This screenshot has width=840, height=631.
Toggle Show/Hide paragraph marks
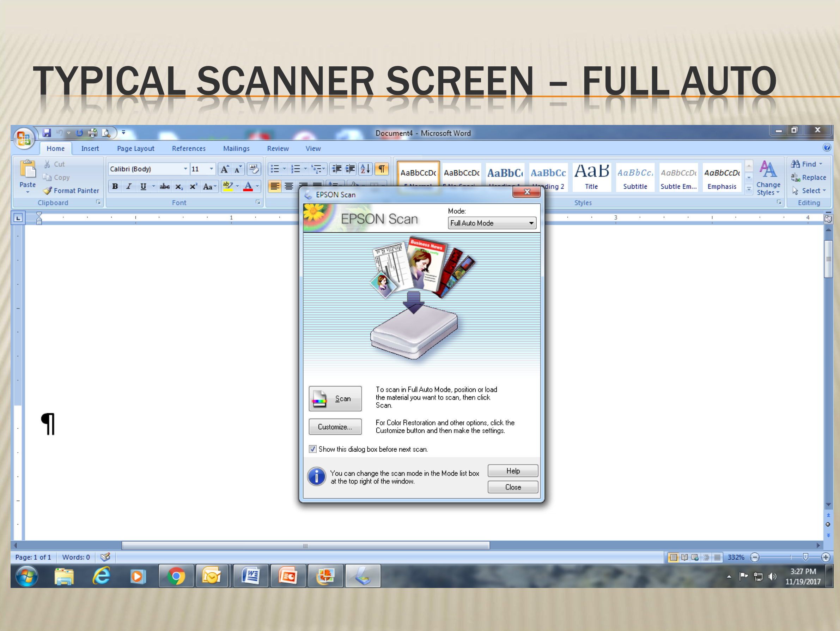[x=382, y=169]
